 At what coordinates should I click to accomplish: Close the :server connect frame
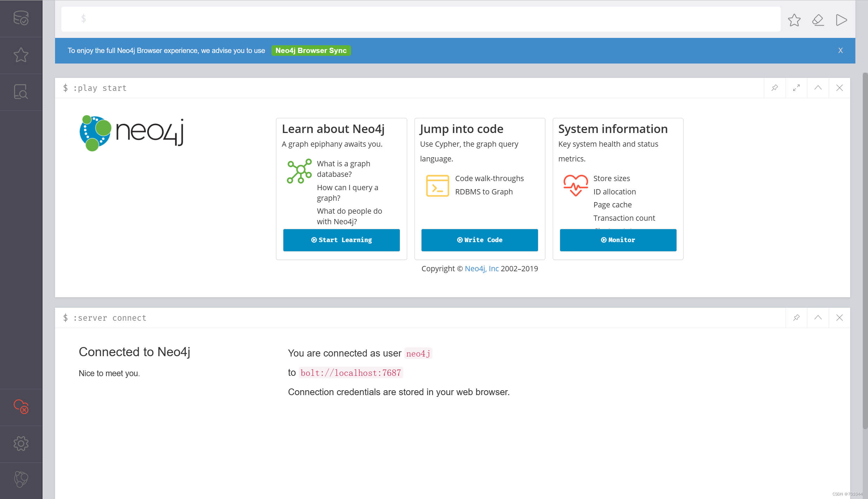[840, 318]
